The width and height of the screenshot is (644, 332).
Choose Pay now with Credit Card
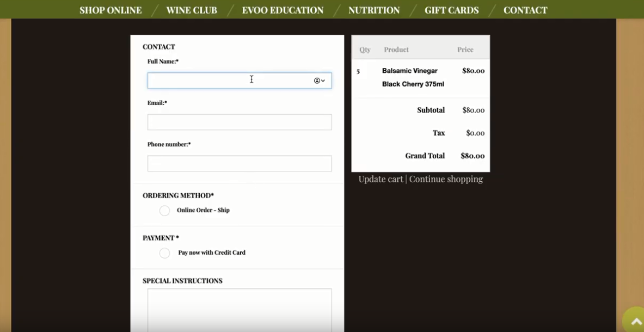165,253
